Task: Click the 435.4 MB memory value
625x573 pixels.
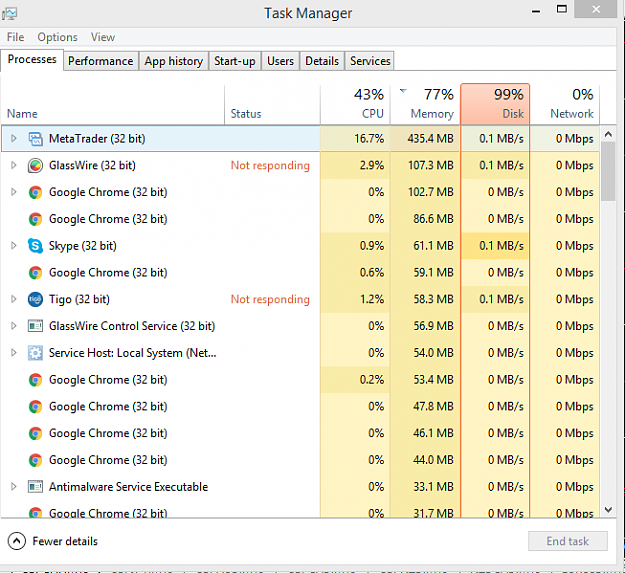Action: 430,139
